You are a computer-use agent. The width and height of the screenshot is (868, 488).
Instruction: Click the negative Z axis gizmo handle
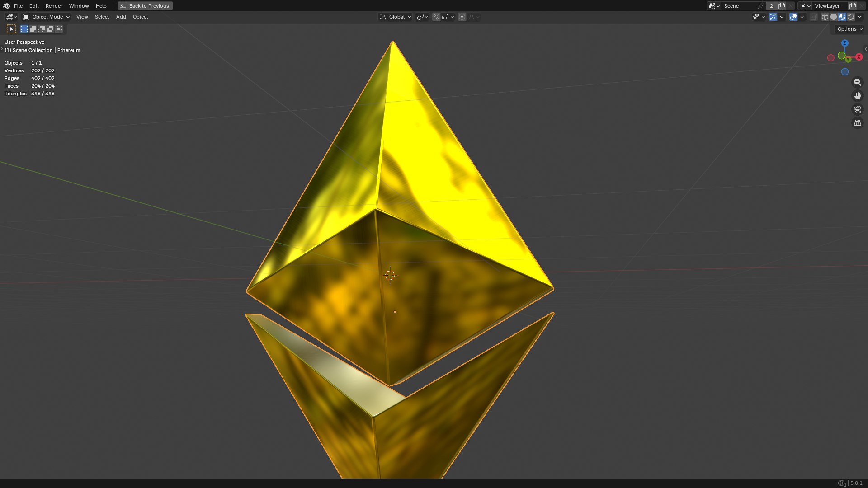click(x=844, y=72)
